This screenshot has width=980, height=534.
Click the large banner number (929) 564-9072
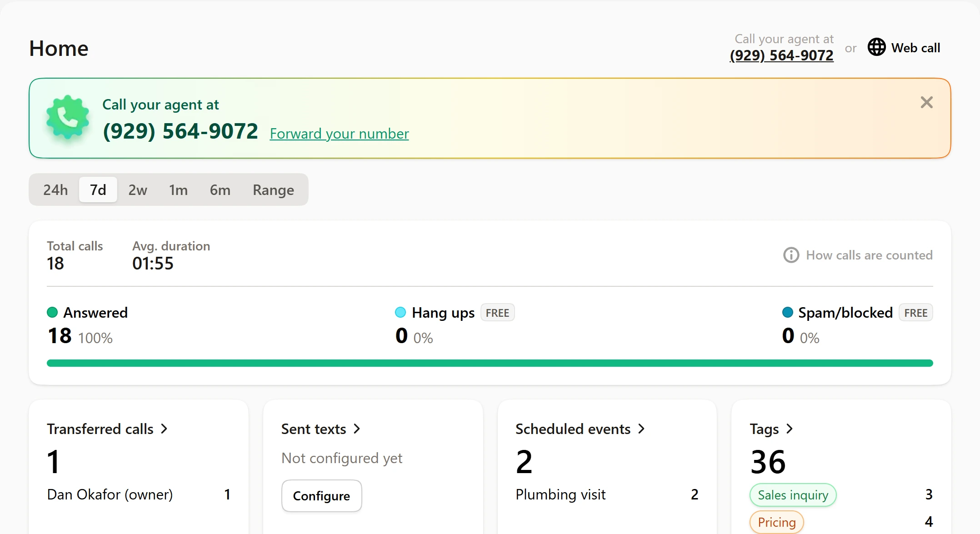pos(180,131)
